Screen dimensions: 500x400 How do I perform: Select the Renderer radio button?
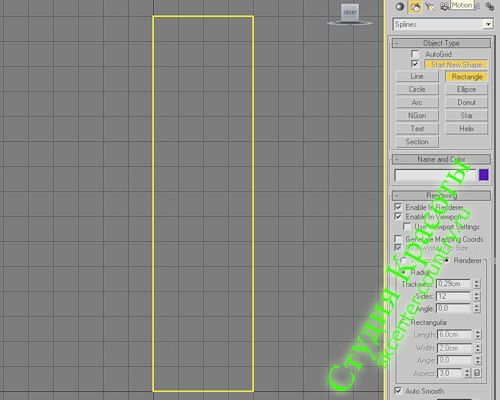pos(447,260)
